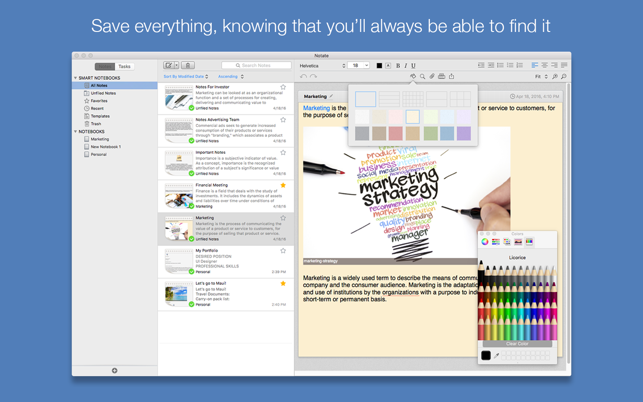Viewport: 643px width, 402px height.
Task: Switch to image palettes picker tab
Action: [518, 242]
